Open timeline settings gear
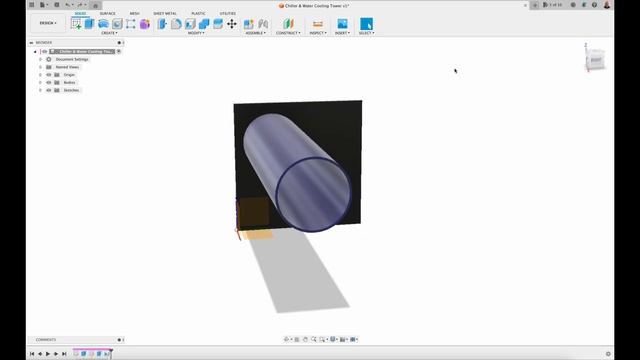 pos(608,354)
